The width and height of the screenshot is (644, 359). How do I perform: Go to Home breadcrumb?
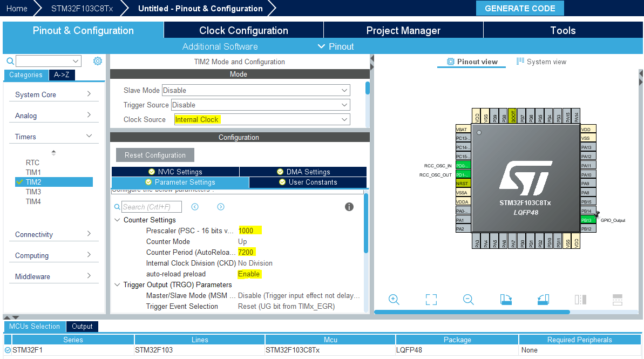coord(17,8)
